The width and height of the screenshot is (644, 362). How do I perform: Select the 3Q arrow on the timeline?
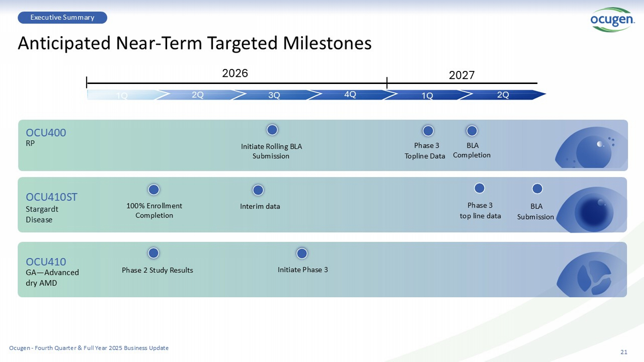pos(274,95)
